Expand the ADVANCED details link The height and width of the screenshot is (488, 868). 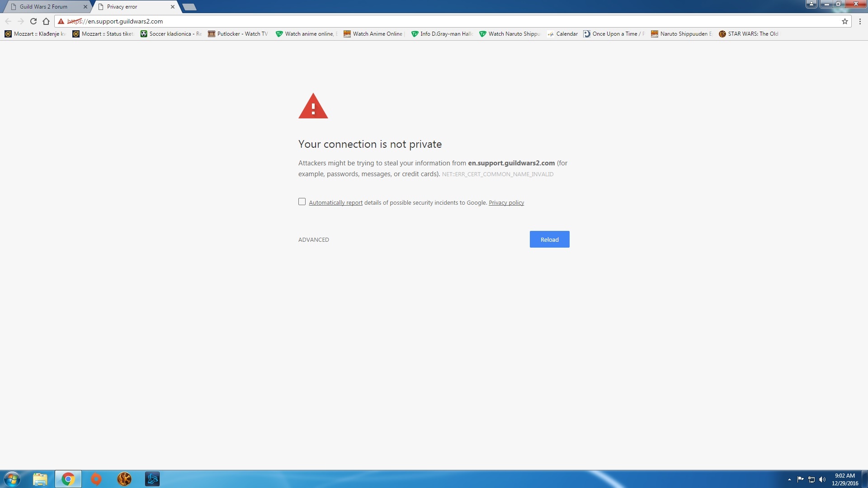coord(314,240)
